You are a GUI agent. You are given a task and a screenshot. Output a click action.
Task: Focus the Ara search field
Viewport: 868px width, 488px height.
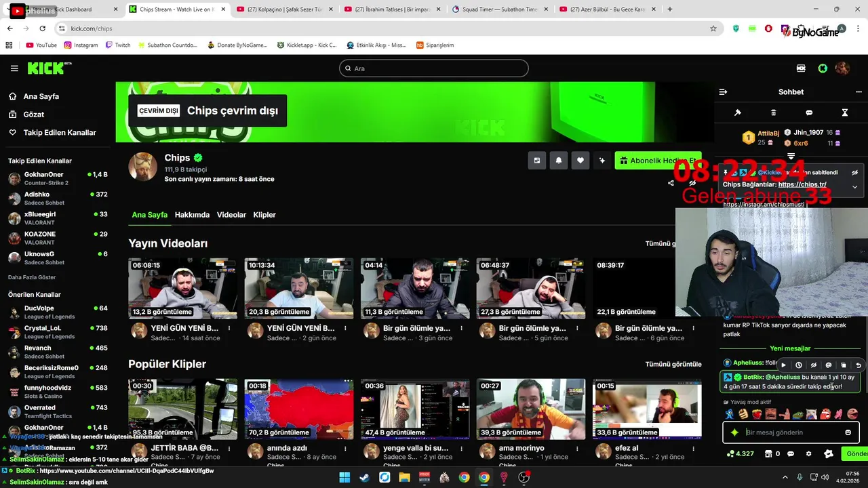(434, 68)
